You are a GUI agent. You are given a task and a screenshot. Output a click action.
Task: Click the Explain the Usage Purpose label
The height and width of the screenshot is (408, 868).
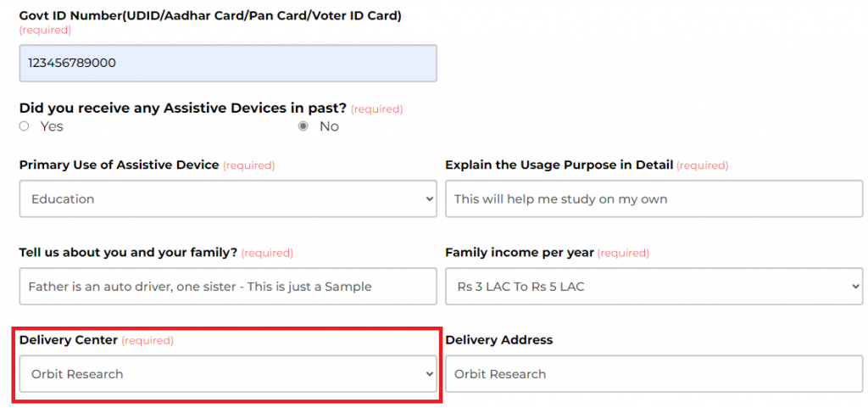coord(559,165)
